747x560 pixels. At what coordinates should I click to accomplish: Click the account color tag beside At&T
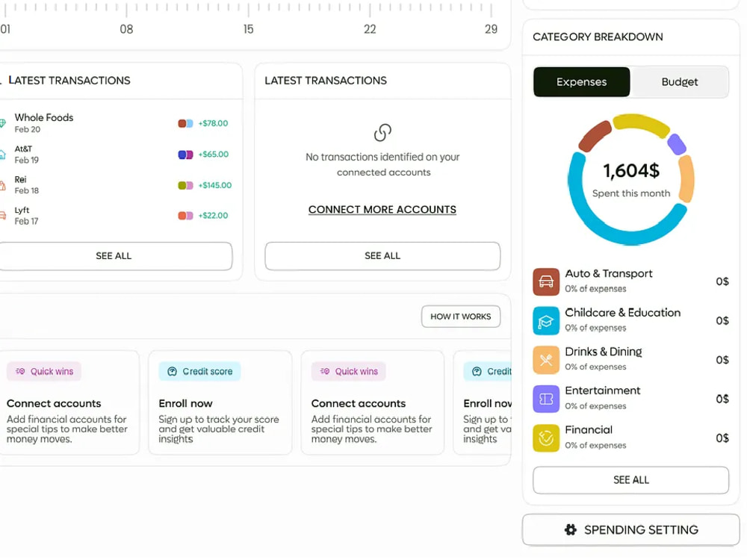pyautogui.click(x=185, y=155)
